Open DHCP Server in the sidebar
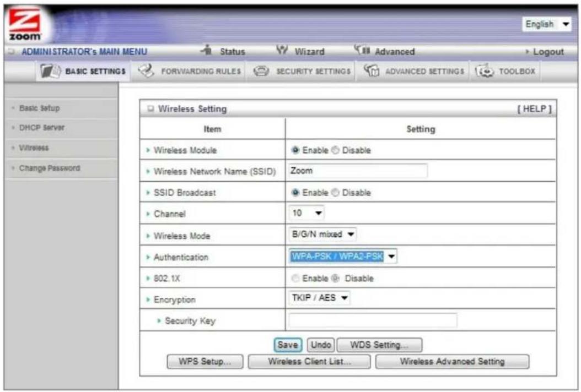Viewport: 581px width, 392px height. pyautogui.click(x=41, y=128)
